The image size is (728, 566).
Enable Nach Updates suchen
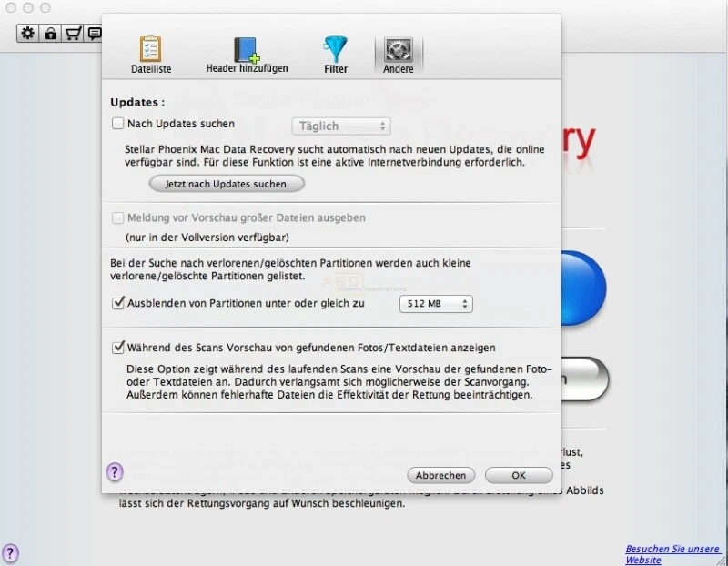pyautogui.click(x=117, y=123)
